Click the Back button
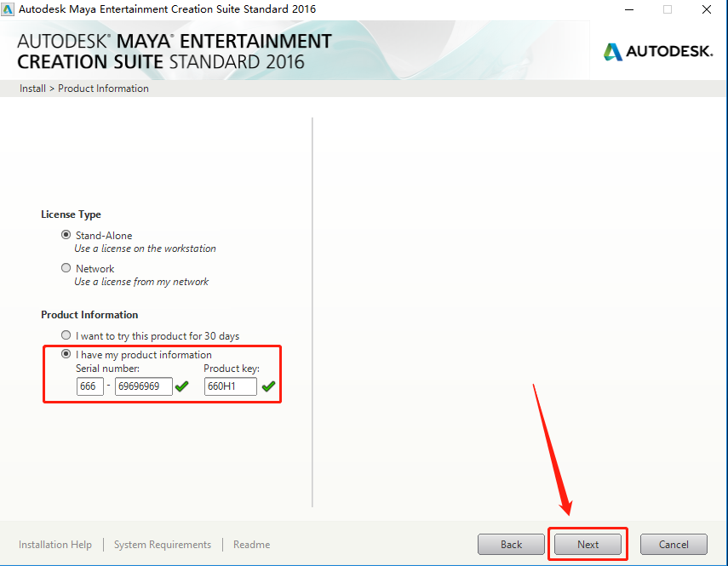Screen dimensions: 728x566 [511, 544]
